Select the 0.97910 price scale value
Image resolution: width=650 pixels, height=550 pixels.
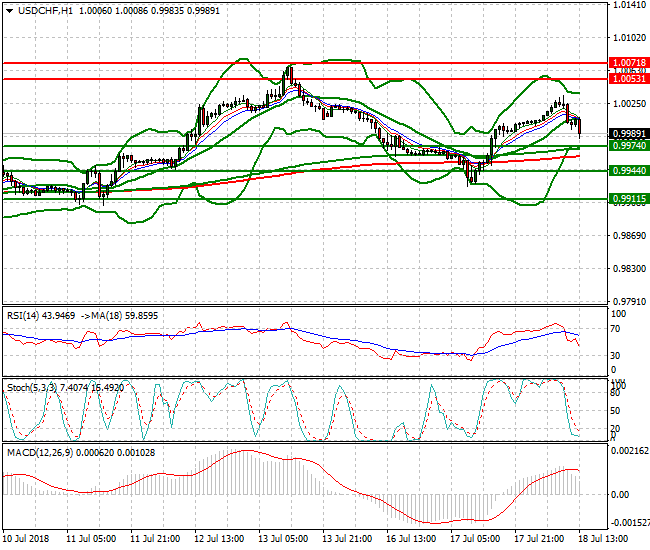[x=630, y=301]
